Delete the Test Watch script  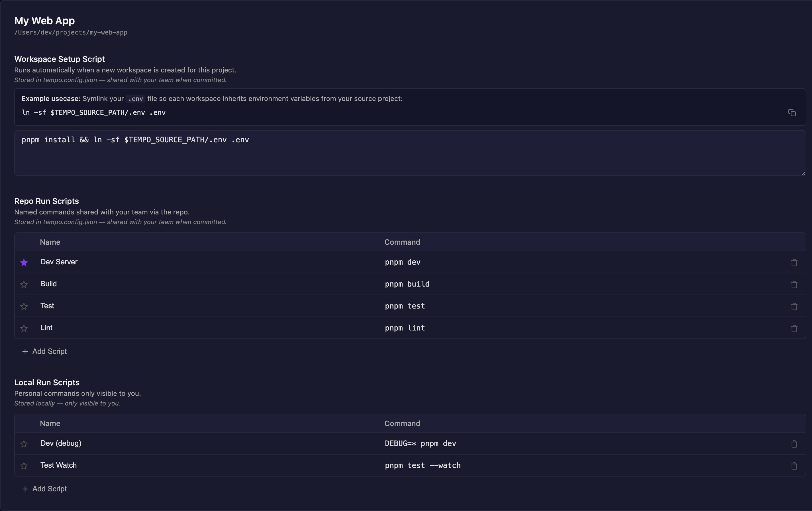794,465
